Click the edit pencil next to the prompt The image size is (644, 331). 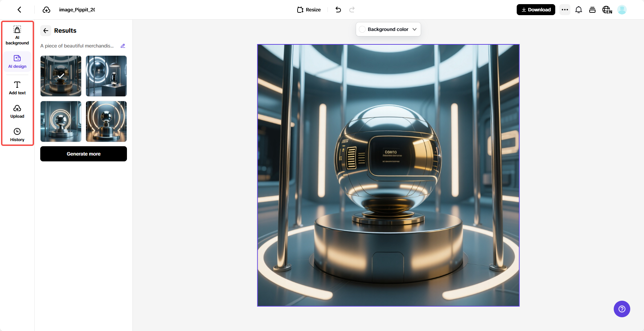point(123,46)
